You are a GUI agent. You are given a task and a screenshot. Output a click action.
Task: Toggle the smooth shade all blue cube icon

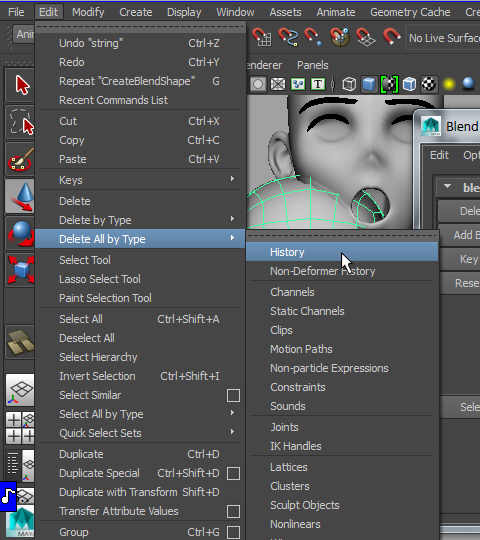coord(369,84)
